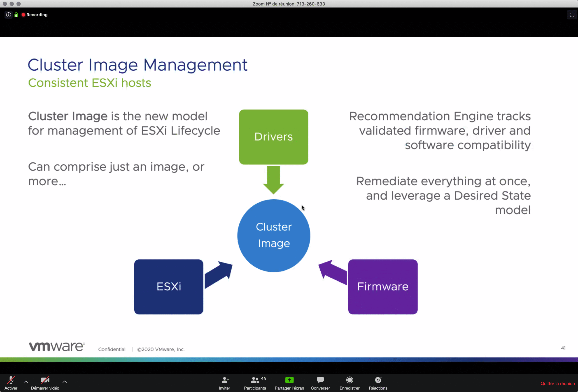
Task: Click the Cluster Image circle on slide
Action: (x=274, y=235)
